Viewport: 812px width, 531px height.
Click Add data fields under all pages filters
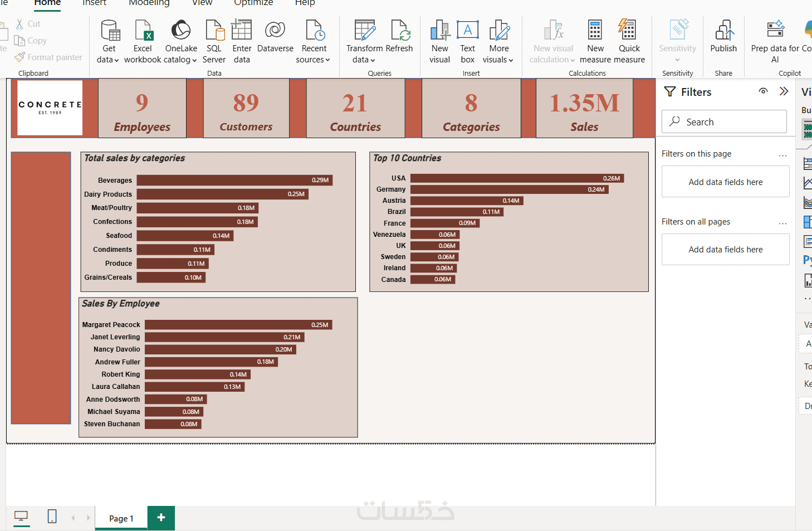726,249
